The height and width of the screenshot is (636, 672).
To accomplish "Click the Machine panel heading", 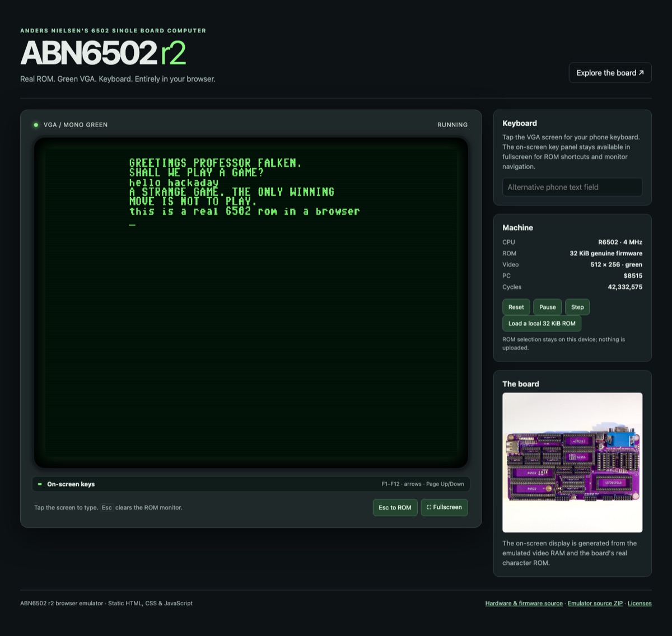I will tap(517, 227).
